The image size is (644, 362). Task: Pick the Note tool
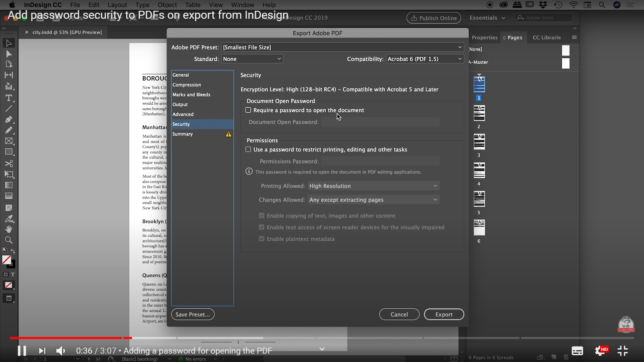click(x=9, y=208)
